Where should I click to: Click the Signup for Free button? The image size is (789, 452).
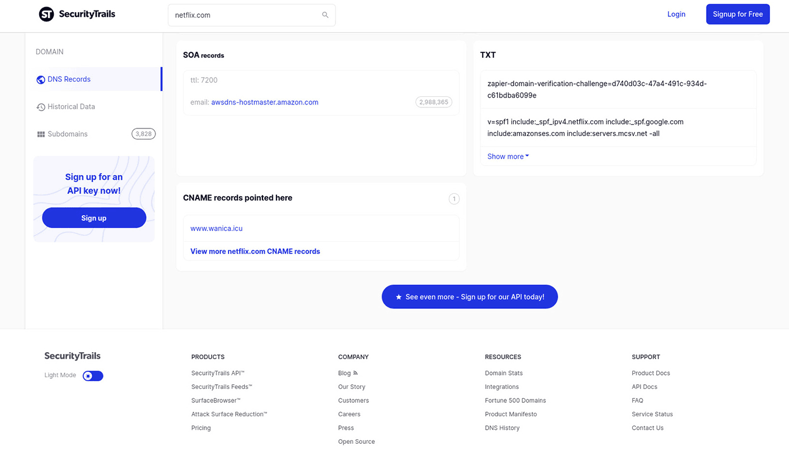click(738, 14)
